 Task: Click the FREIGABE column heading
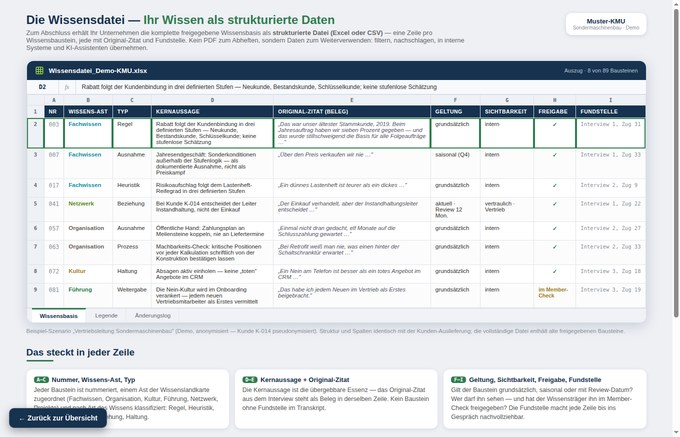pyautogui.click(x=553, y=111)
